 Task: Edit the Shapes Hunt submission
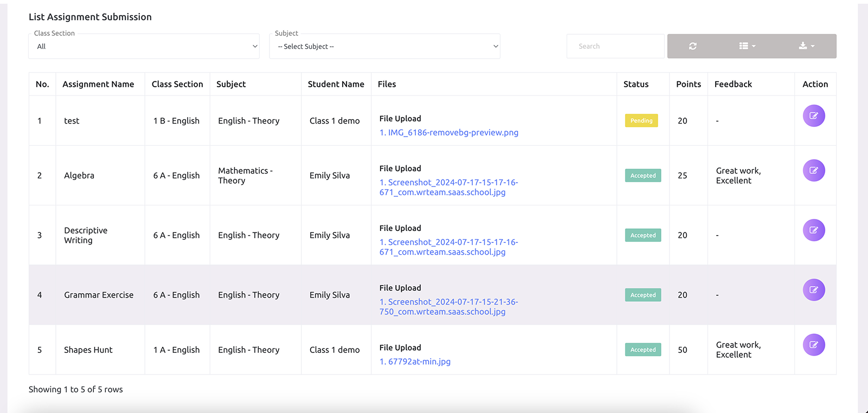[813, 345]
